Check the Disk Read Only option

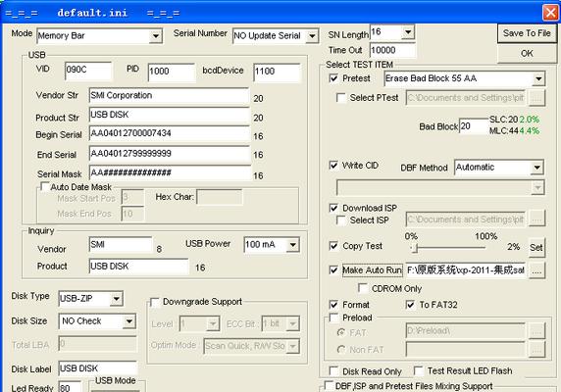333,371
